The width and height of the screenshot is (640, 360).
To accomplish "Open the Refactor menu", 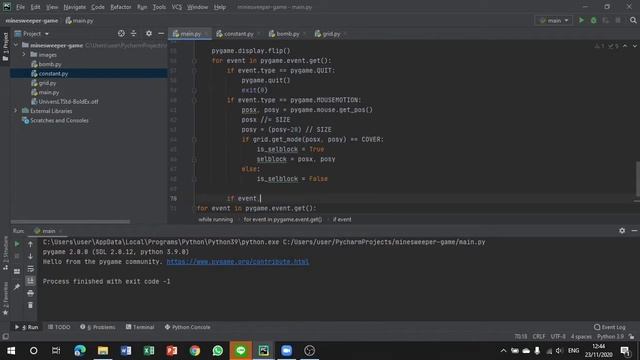I will [121, 7].
